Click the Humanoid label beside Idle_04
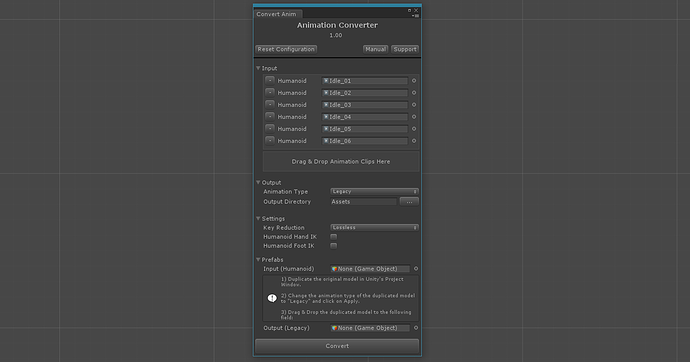 pyautogui.click(x=292, y=117)
